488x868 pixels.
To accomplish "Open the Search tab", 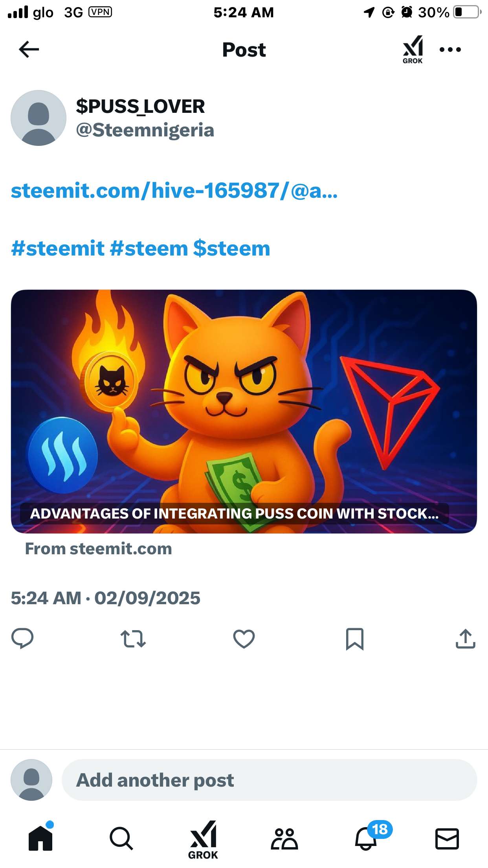I will [121, 838].
